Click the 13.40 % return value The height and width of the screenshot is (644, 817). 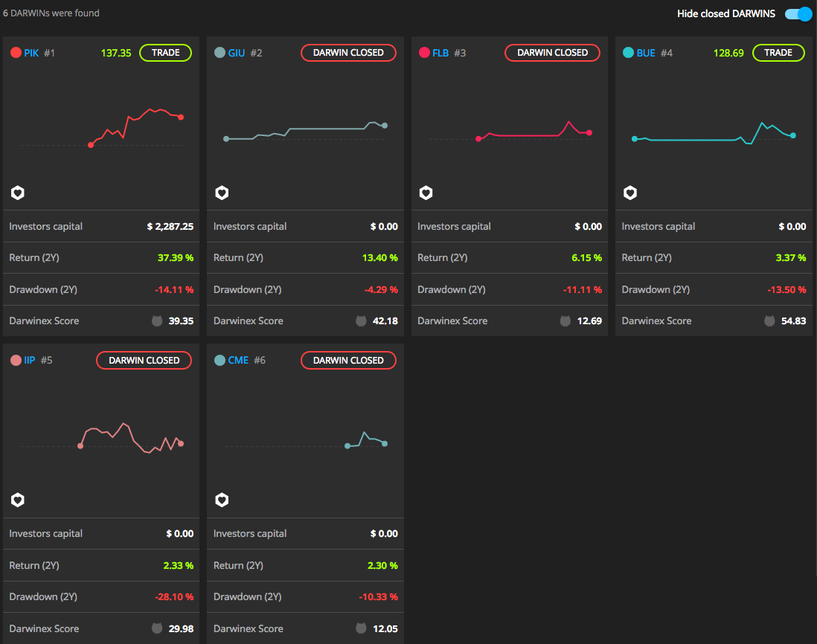379,258
